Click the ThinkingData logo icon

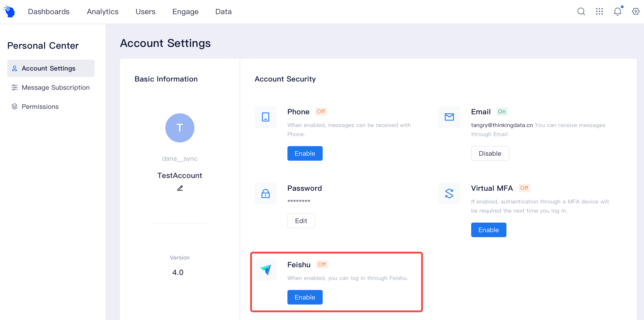pyautogui.click(x=10, y=12)
